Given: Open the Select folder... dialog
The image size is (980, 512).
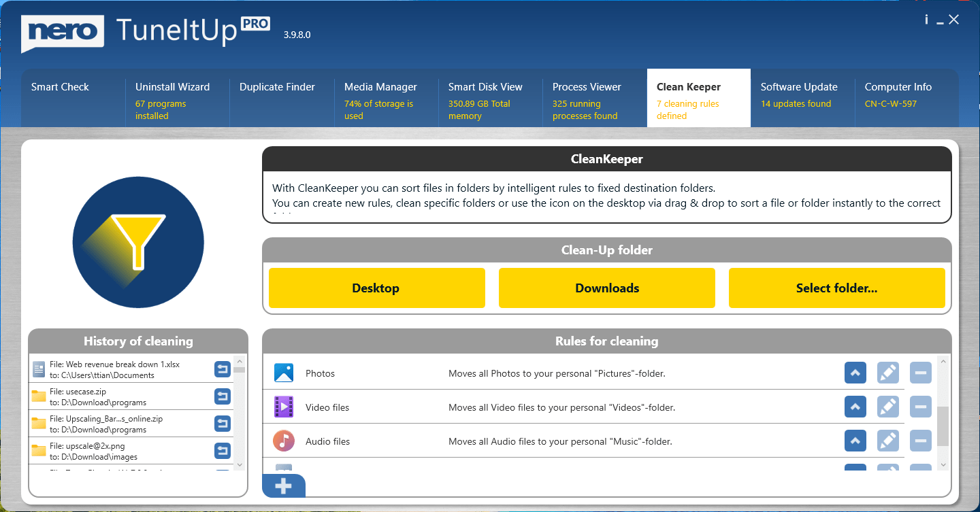Looking at the screenshot, I should pyautogui.click(x=837, y=288).
